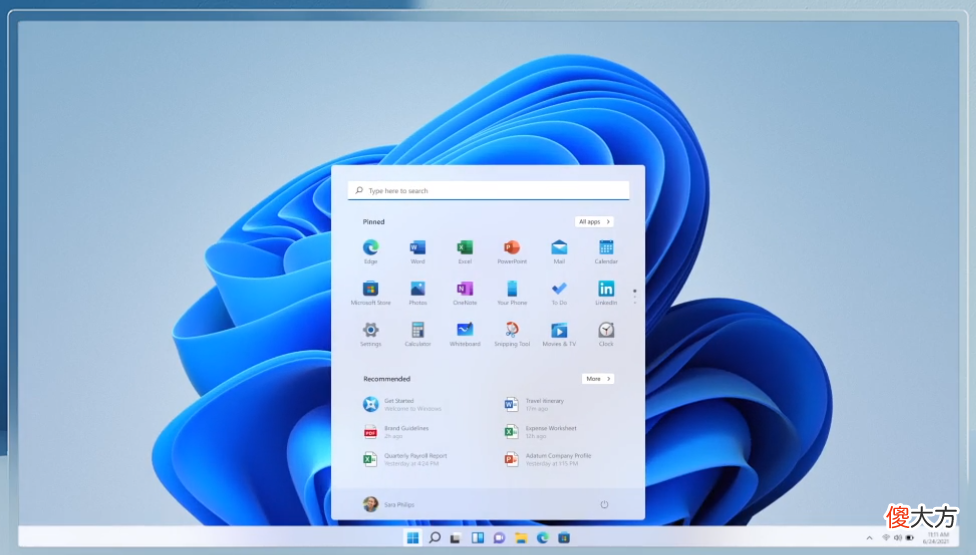Open OneNote from the pinned grid
Viewport: 976px width, 555px height.
pyautogui.click(x=465, y=292)
